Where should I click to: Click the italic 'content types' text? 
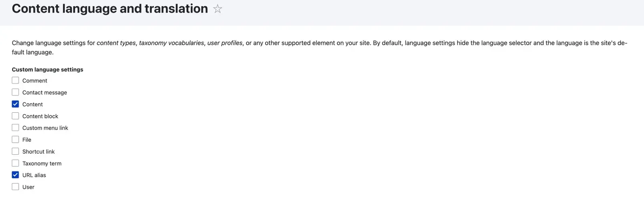point(116,43)
